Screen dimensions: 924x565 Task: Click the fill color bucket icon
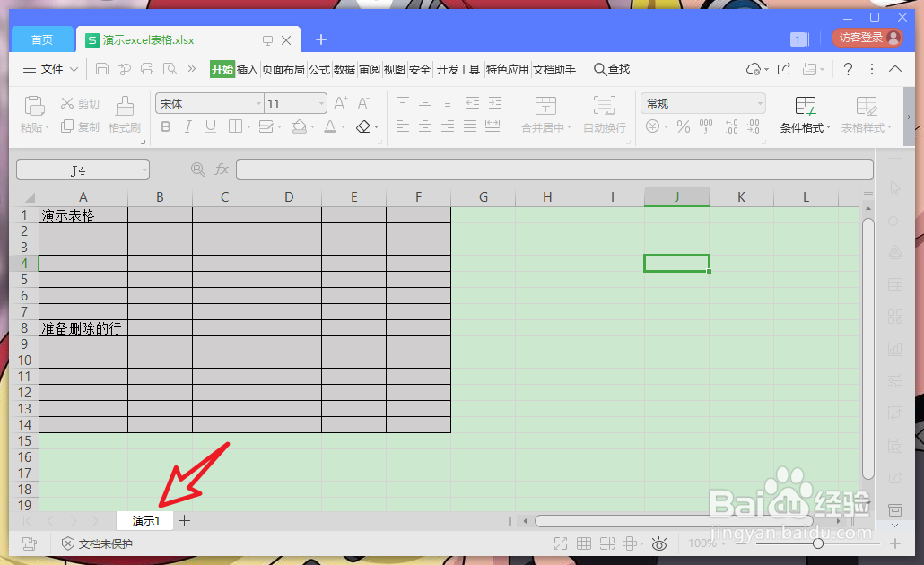tap(300, 126)
